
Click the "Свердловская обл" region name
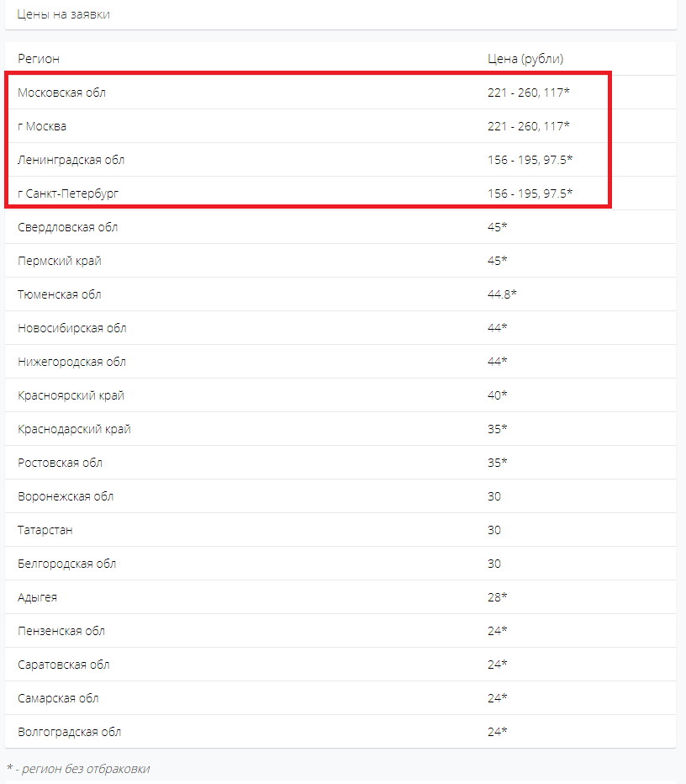(67, 227)
